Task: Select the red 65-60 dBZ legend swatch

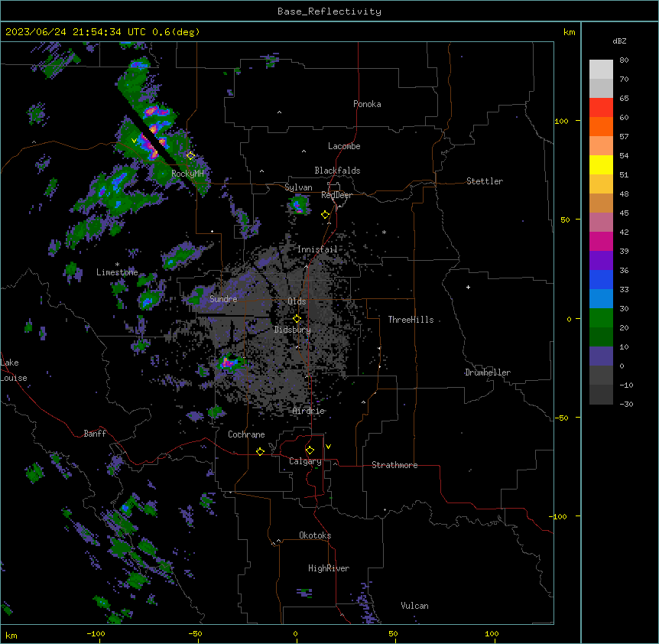Action: point(601,107)
